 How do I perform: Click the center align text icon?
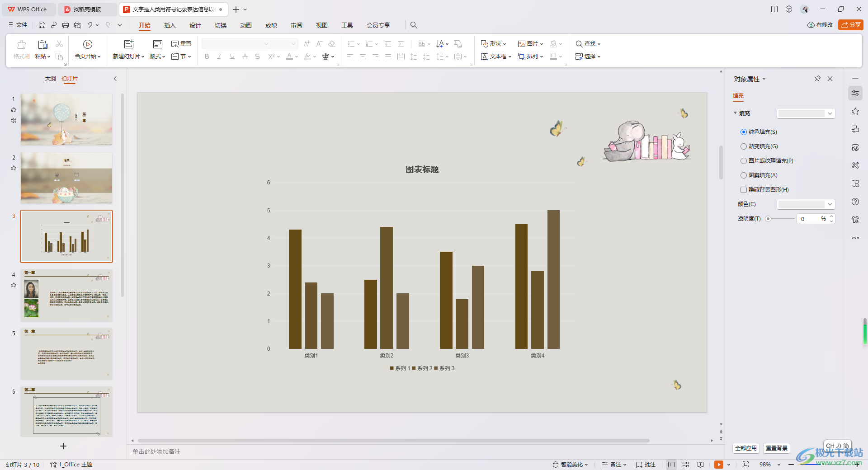pyautogui.click(x=363, y=56)
